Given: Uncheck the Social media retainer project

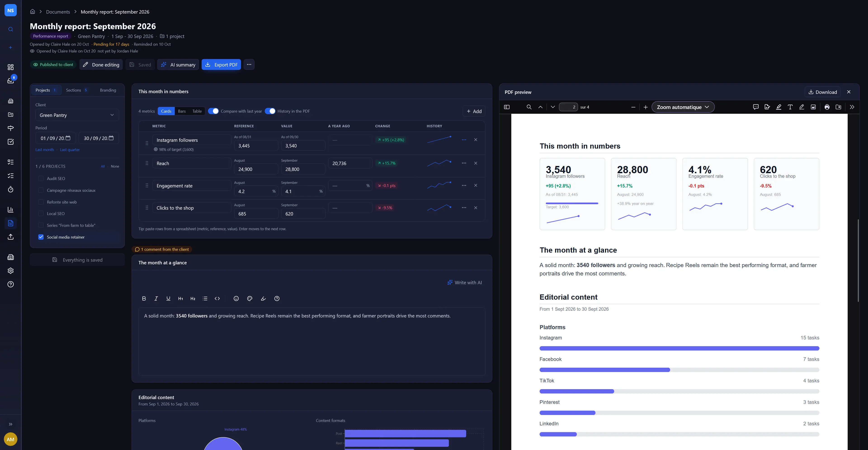Looking at the screenshot, I should [x=41, y=237].
